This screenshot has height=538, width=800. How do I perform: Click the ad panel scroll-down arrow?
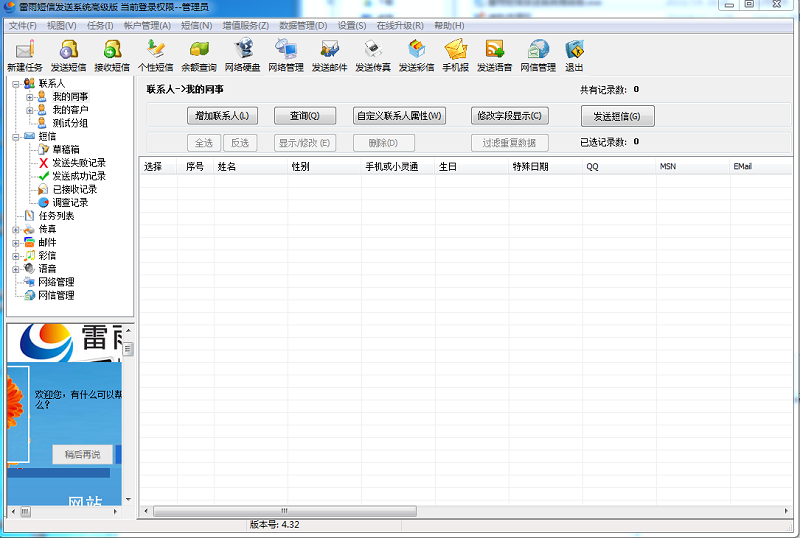(x=128, y=500)
